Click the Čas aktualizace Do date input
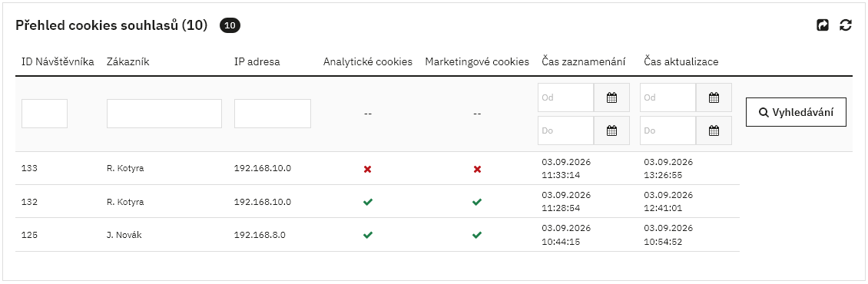 click(x=668, y=130)
